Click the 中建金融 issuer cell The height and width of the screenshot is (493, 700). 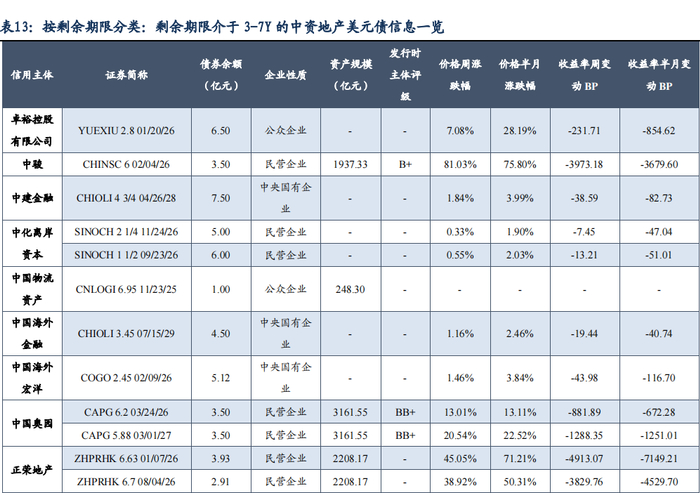[x=32, y=198]
